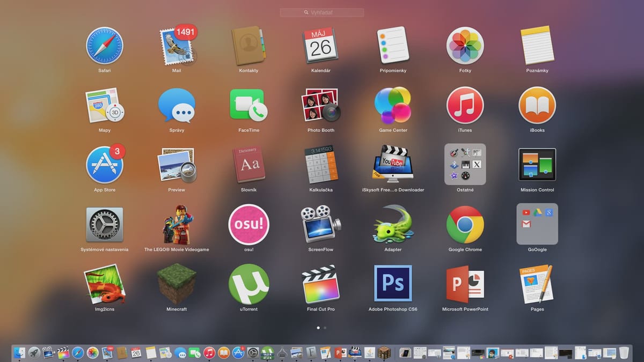Image resolution: width=644 pixels, height=362 pixels.
Task: Launch the osu! game
Action: tap(248, 225)
